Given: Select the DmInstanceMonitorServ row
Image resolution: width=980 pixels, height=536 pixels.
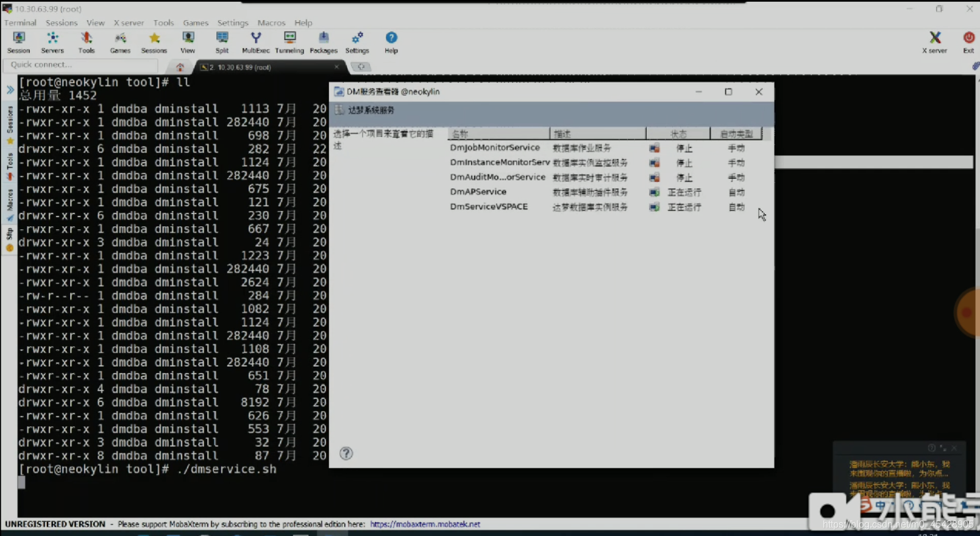Looking at the screenshot, I should click(606, 162).
